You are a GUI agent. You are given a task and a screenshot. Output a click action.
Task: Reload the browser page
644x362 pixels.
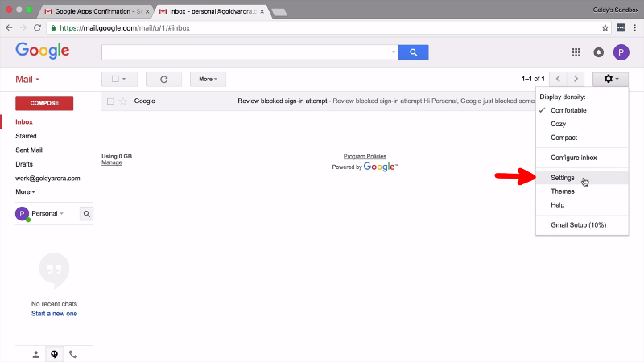tap(37, 28)
